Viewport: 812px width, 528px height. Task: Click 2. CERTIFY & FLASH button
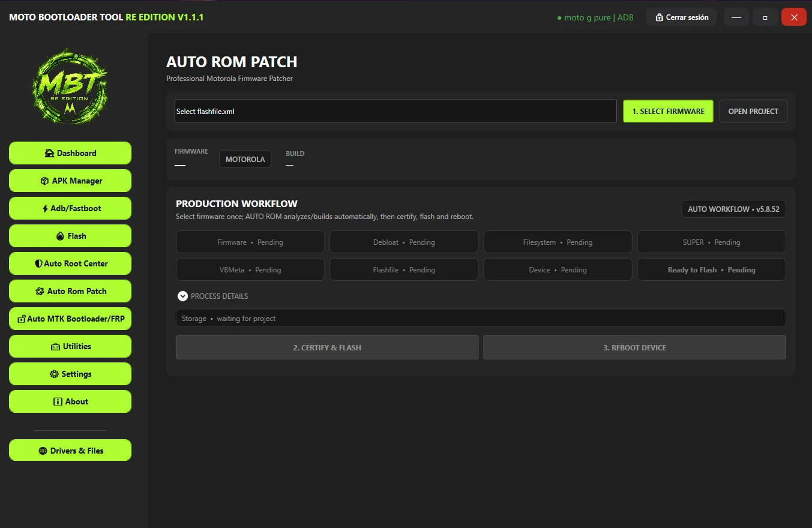[327, 347]
